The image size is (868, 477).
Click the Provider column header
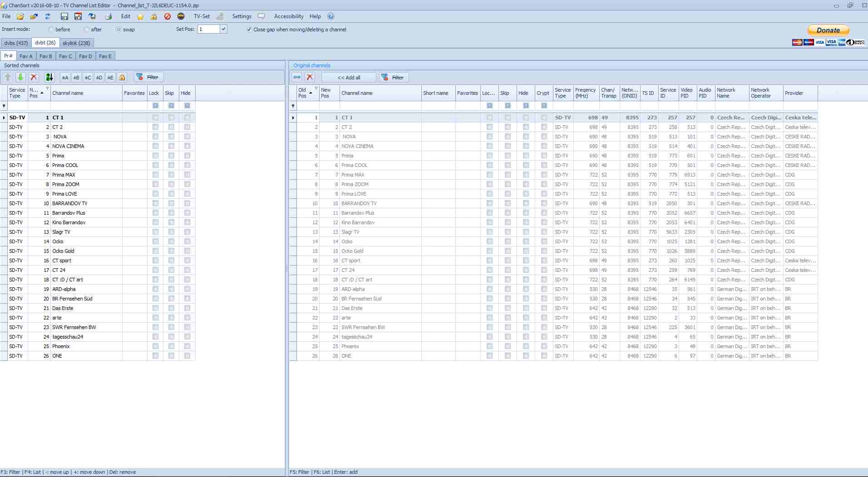pos(800,93)
